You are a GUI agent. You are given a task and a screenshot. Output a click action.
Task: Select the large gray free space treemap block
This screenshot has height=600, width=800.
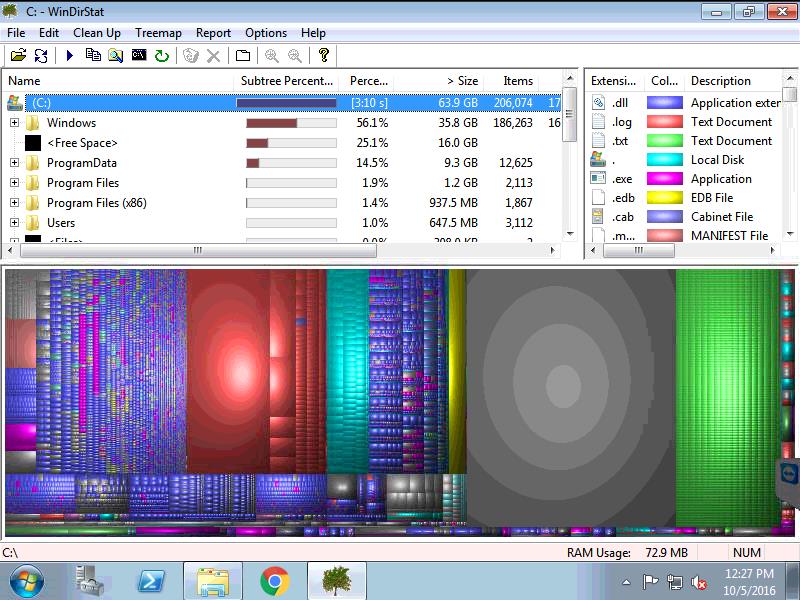570,398
